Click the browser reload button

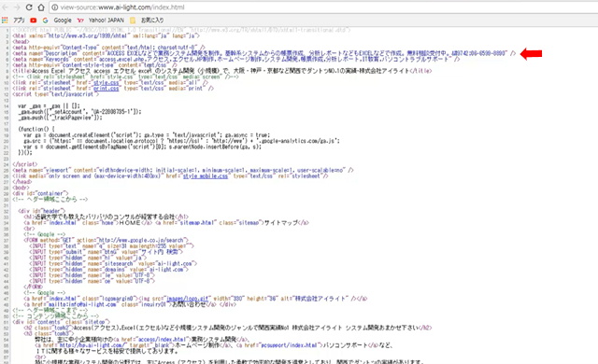[x=29, y=7]
